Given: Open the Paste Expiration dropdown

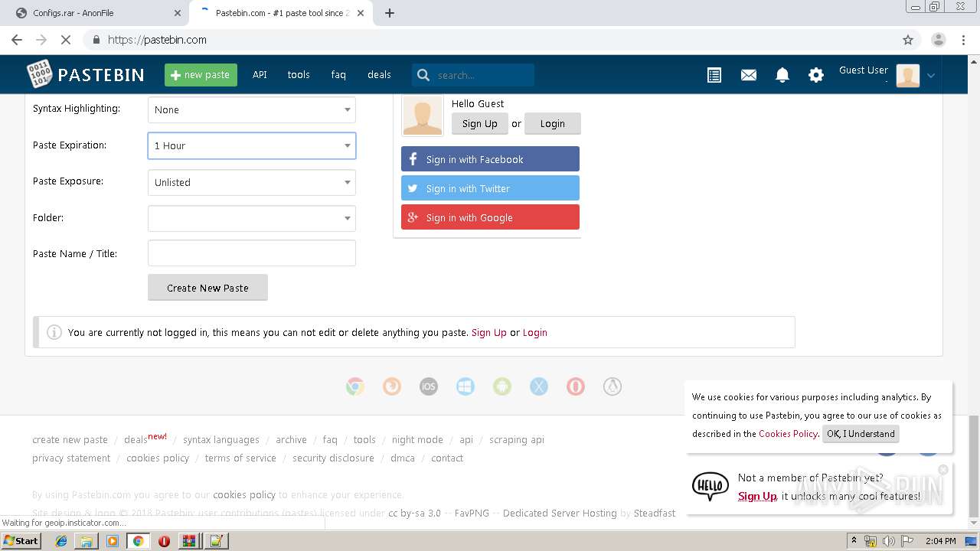Looking at the screenshot, I should [x=252, y=145].
